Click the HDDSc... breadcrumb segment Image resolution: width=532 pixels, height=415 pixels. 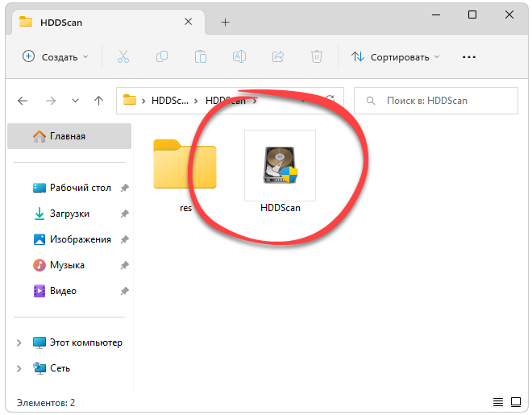coord(169,101)
